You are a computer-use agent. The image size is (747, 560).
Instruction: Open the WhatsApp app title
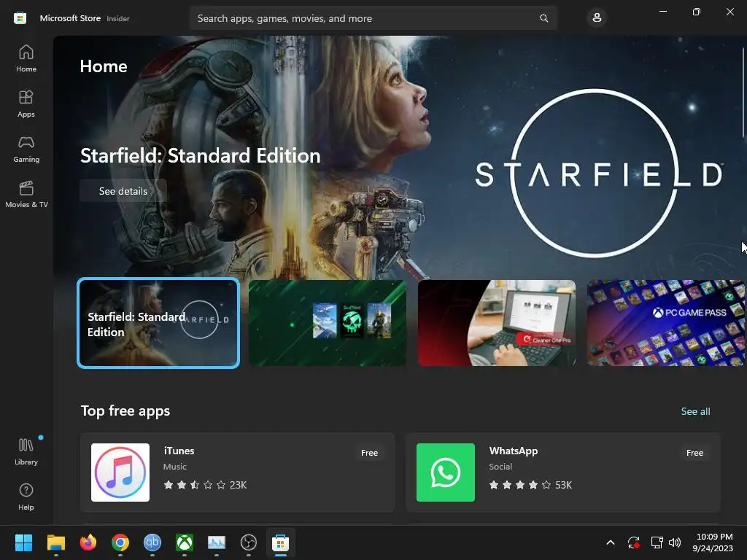point(514,451)
